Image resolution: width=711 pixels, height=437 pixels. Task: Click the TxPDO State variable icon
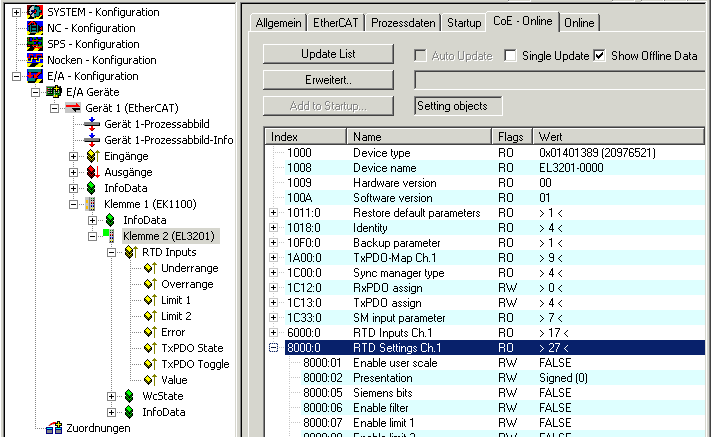(150, 348)
